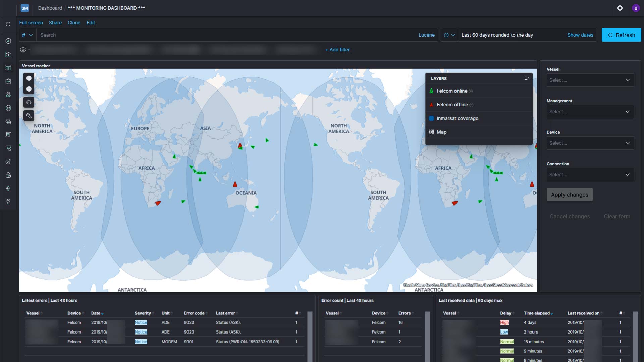Screen dimensions: 644x362
Task: Sort Latest errors table by Date column
Action: 97,313
